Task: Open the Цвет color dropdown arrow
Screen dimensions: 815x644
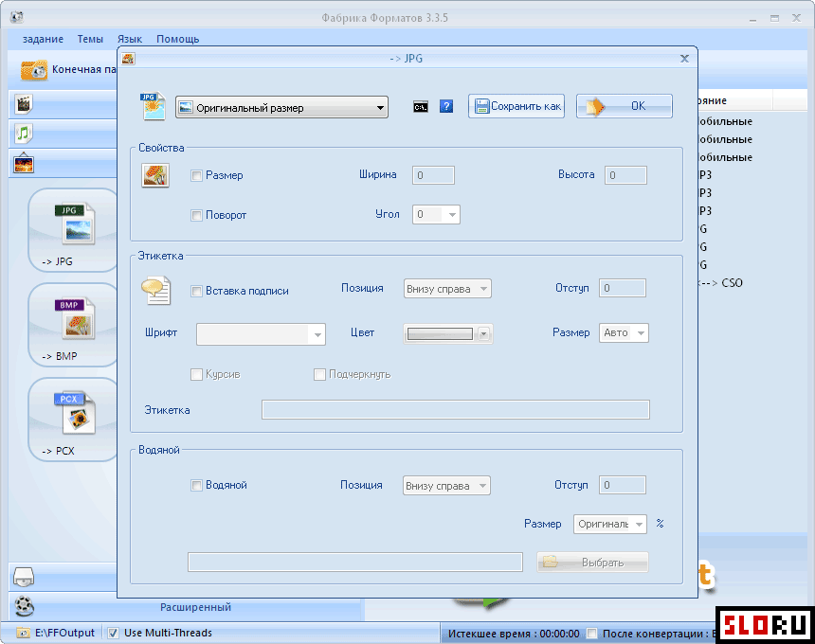Action: 484,334
